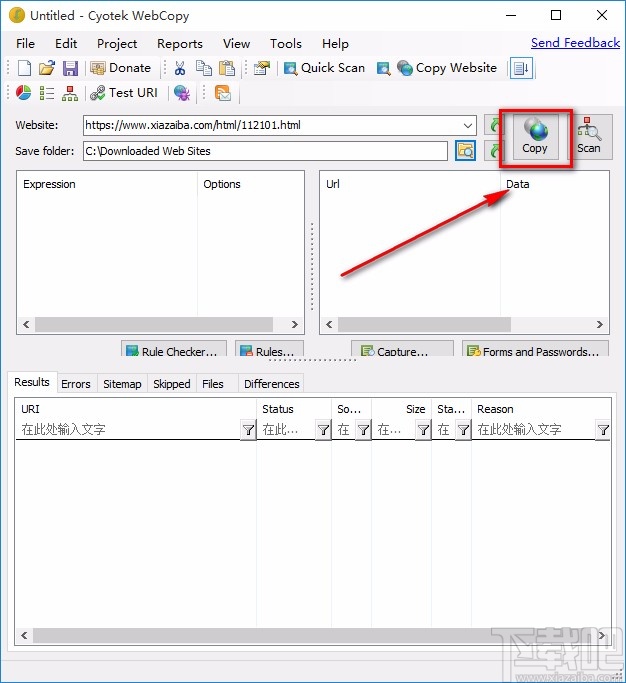Open the Help menu
The height and width of the screenshot is (683, 626).
(x=335, y=44)
